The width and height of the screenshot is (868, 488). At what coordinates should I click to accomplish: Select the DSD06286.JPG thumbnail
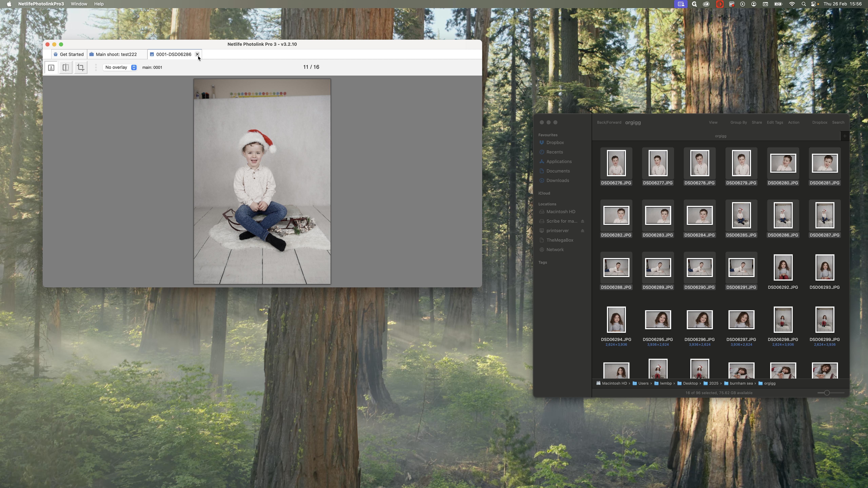coord(783,216)
